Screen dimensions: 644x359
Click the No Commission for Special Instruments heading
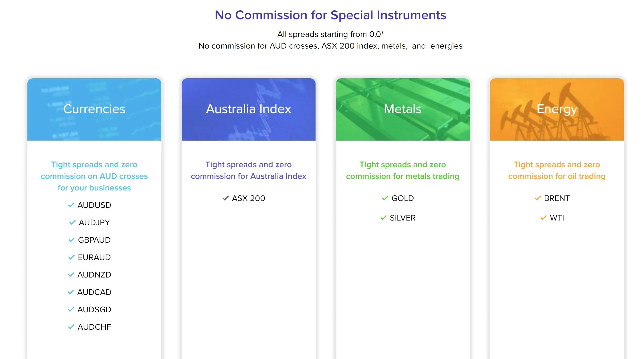(331, 15)
